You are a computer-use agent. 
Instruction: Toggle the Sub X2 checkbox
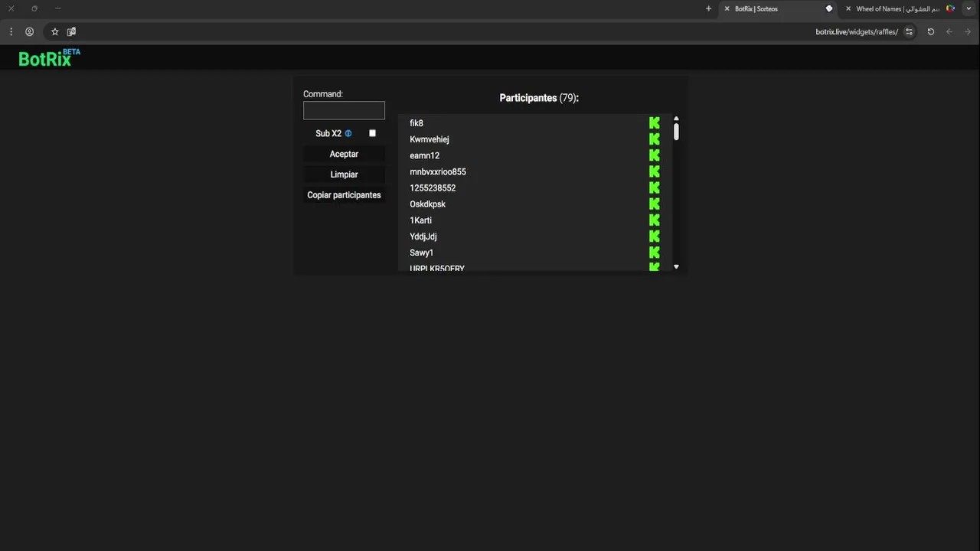click(x=372, y=133)
